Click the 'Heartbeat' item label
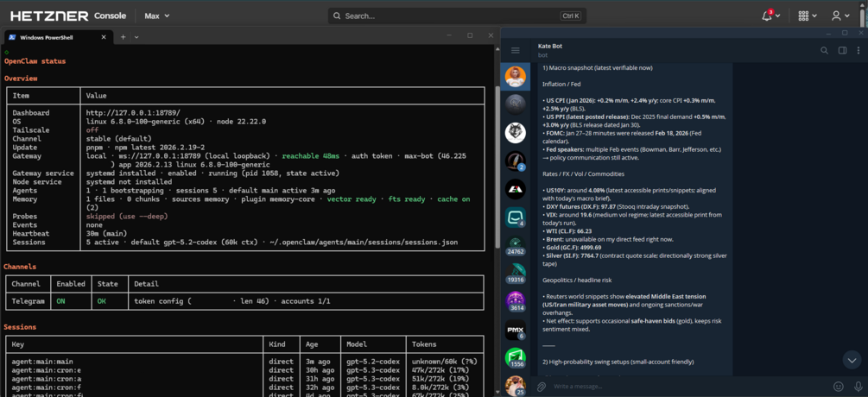The image size is (868, 397). 31,233
